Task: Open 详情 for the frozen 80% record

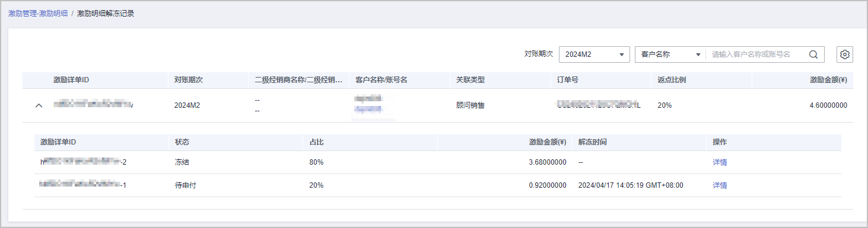Action: click(x=720, y=162)
